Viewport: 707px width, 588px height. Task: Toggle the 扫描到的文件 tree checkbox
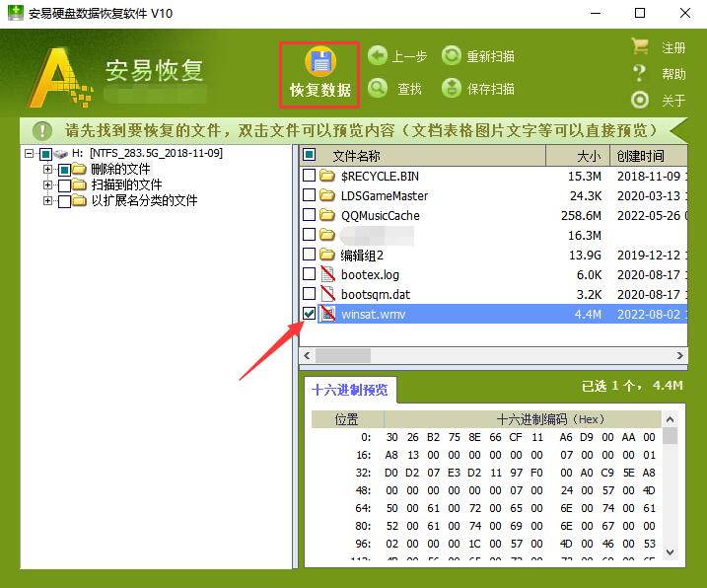[64, 185]
